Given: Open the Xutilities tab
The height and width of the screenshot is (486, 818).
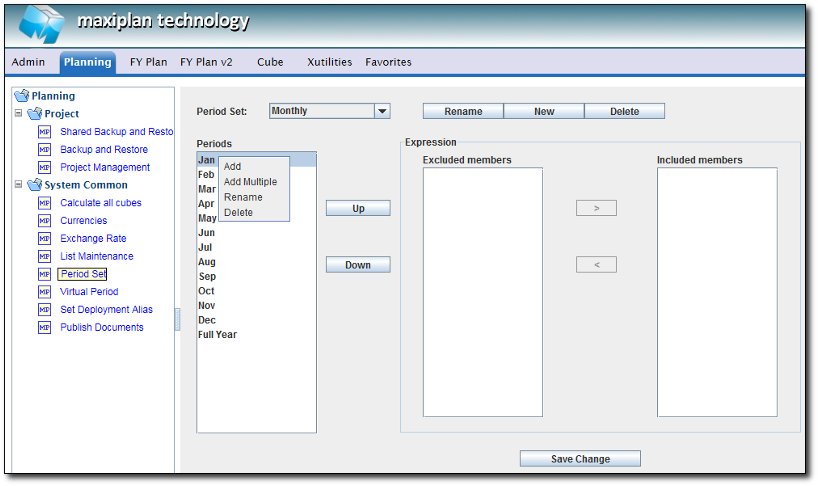Looking at the screenshot, I should tap(329, 62).
